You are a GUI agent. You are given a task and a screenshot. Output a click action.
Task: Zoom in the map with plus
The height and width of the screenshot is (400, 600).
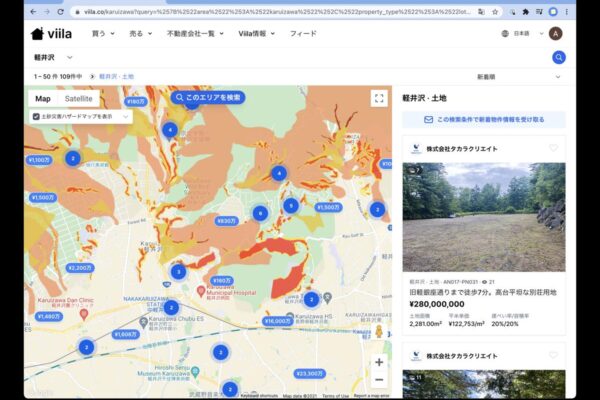coord(379,362)
